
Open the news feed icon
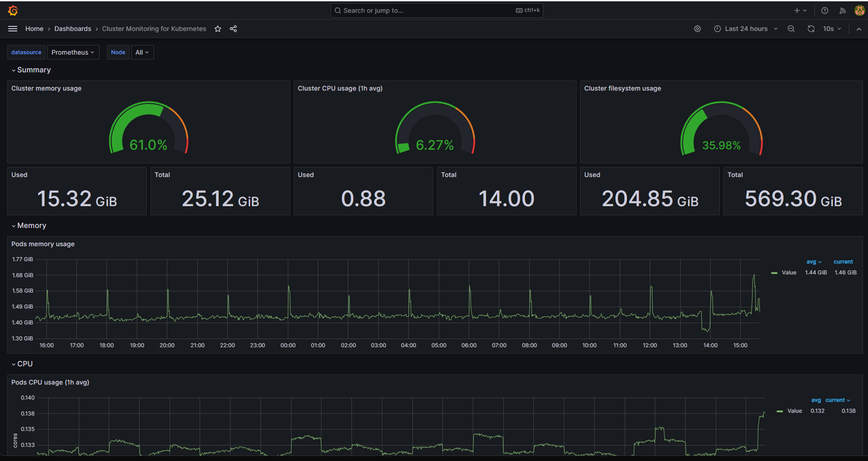(842, 10)
